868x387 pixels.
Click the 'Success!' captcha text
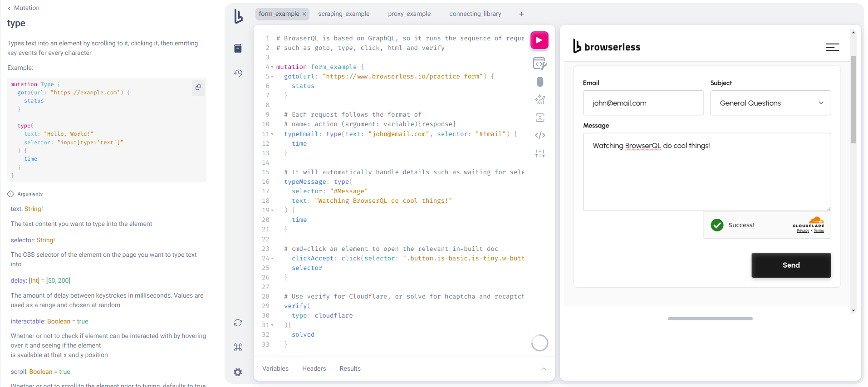[741, 225]
